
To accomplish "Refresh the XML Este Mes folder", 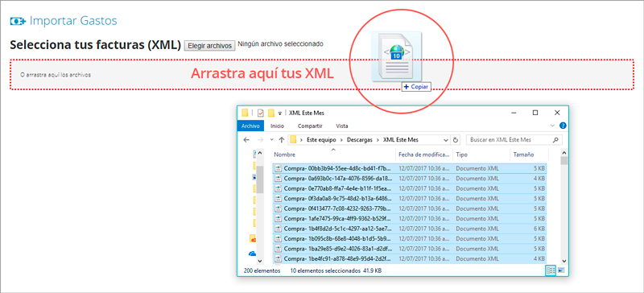I will 456,140.
